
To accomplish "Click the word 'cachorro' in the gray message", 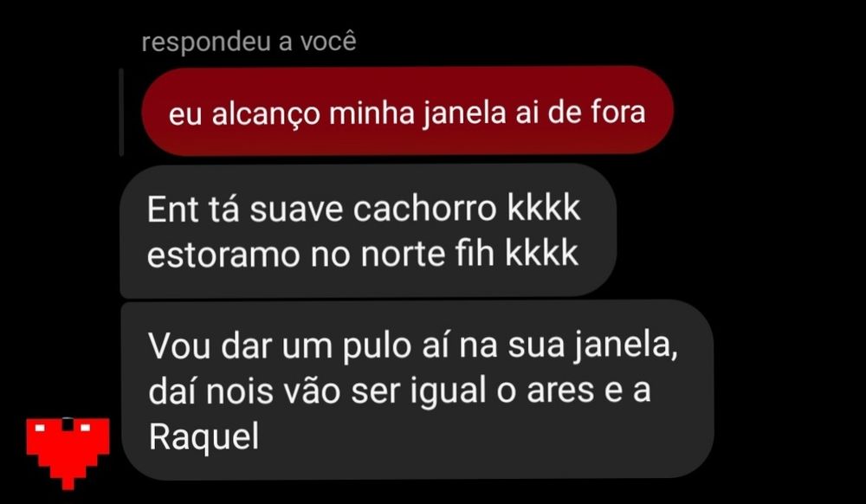I will click(425, 210).
